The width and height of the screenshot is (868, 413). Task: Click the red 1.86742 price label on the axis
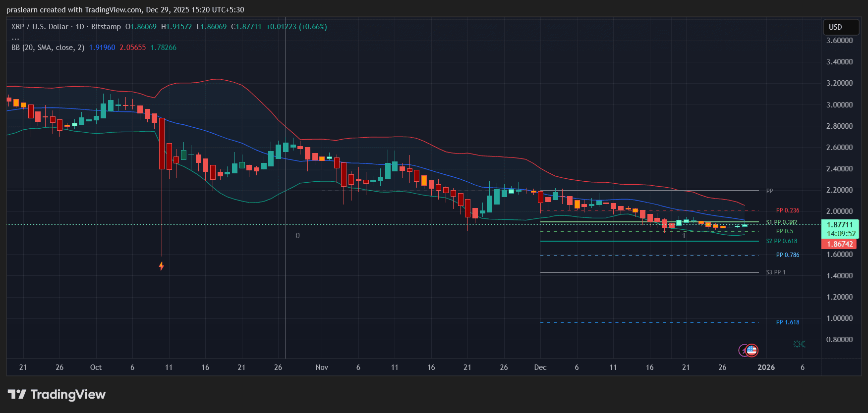pos(840,244)
